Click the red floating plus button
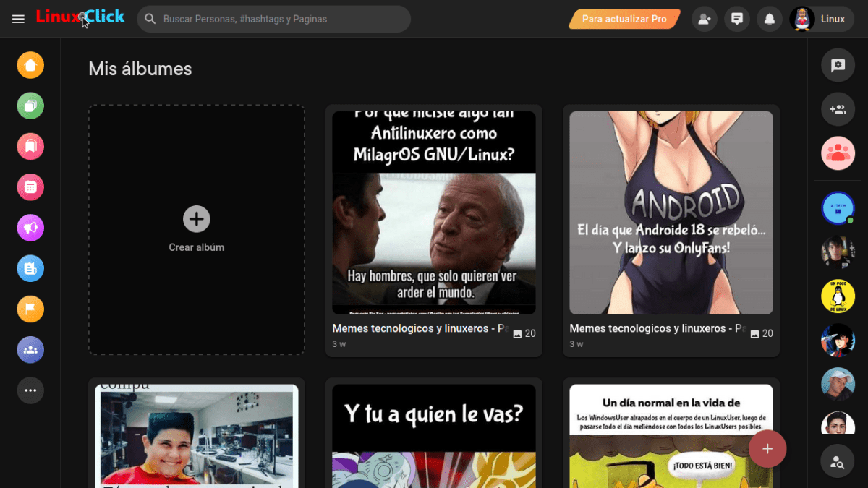The image size is (868, 488). coord(767,449)
